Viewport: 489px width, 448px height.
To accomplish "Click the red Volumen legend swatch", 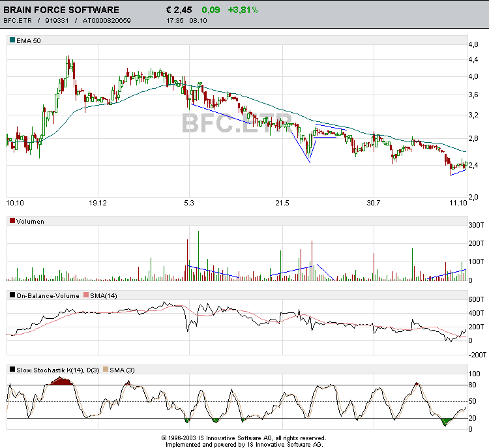I will pyautogui.click(x=12, y=221).
